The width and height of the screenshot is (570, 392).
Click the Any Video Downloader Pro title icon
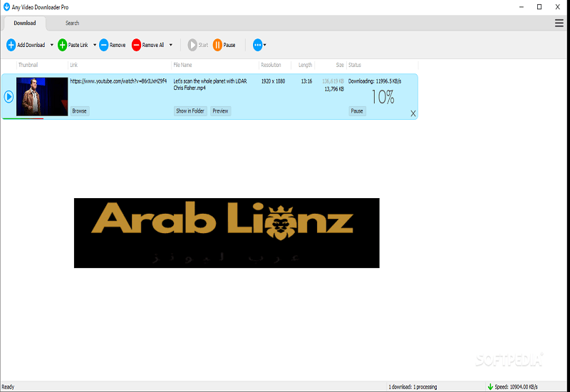coord(6,7)
